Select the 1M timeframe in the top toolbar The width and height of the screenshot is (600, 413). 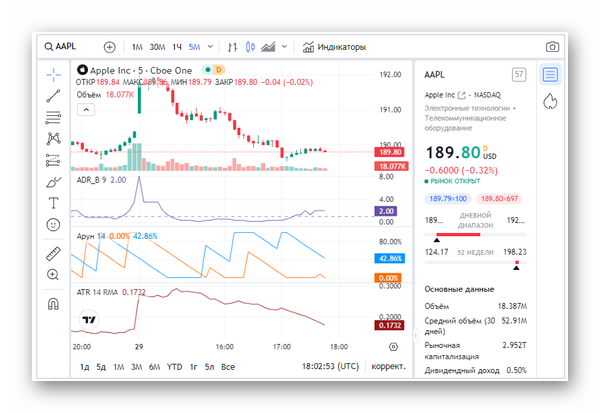click(x=137, y=47)
